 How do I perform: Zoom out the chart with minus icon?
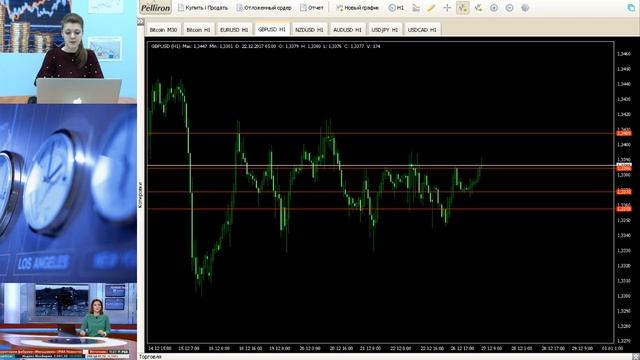tap(509, 8)
